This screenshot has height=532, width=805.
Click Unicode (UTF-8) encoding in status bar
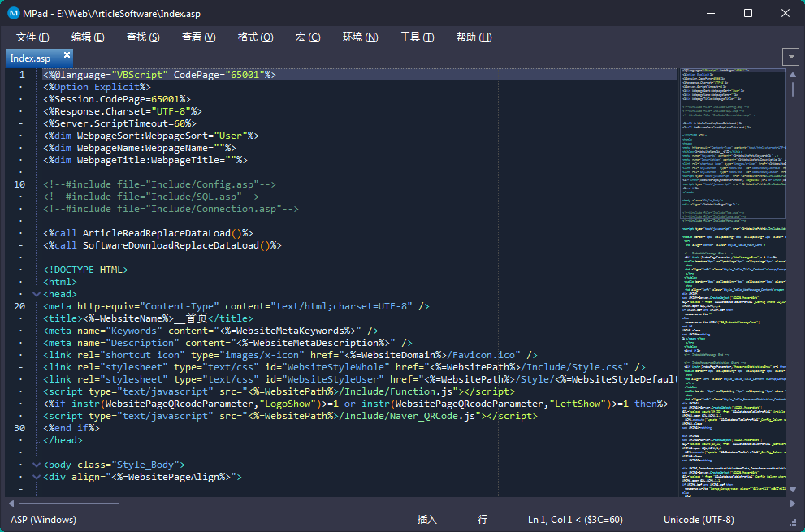(x=699, y=520)
